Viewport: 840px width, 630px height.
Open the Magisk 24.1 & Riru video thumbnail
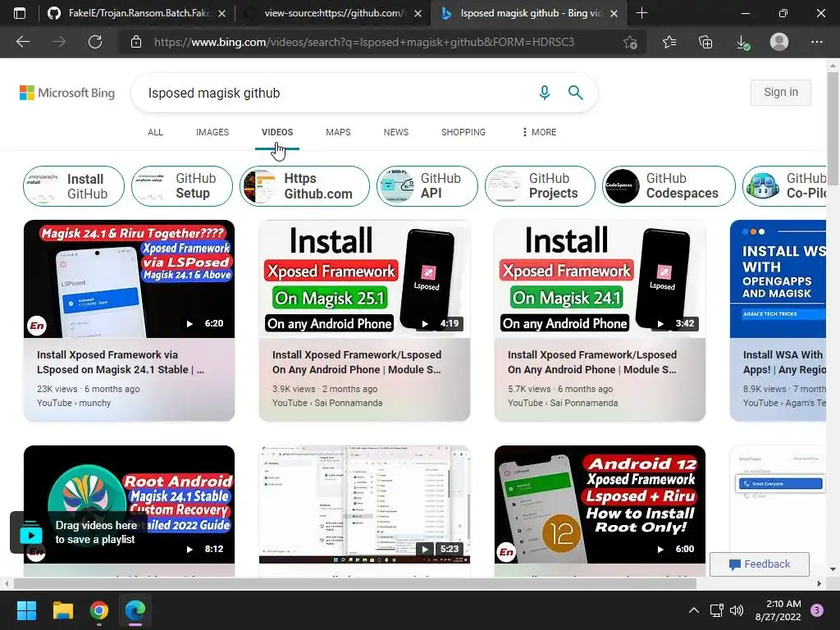[x=129, y=279]
